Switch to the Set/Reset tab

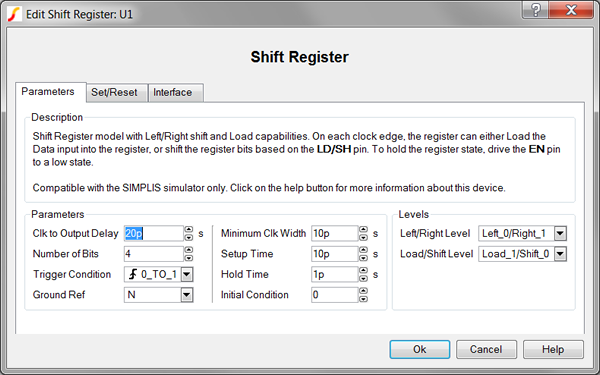114,93
